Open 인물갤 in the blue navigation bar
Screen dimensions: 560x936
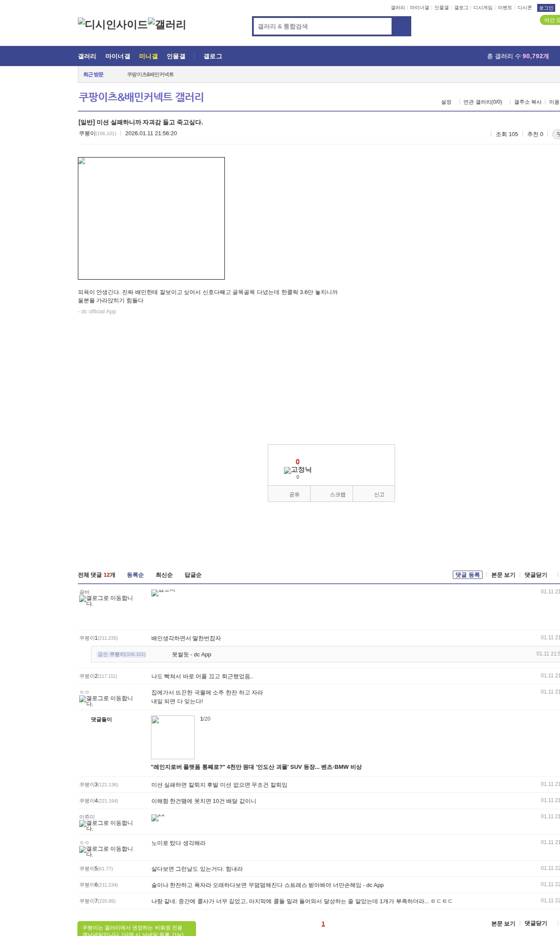(x=176, y=56)
